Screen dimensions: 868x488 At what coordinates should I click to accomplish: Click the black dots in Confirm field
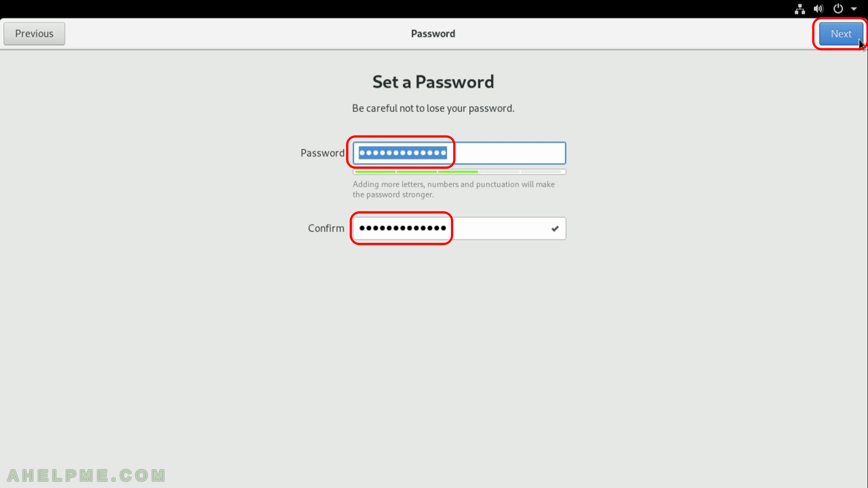pos(403,228)
